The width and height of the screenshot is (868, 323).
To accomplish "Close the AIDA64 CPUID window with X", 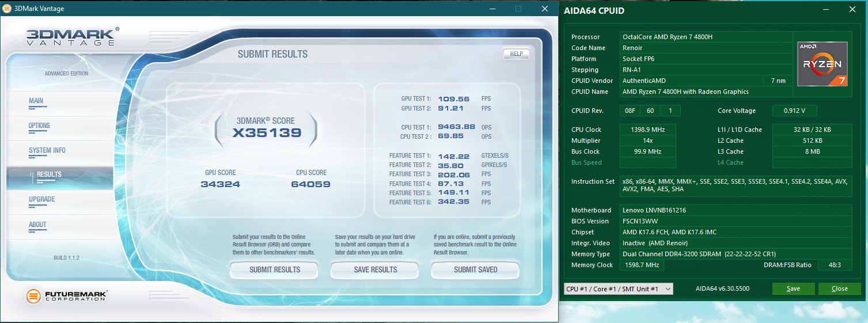I will coord(852,10).
